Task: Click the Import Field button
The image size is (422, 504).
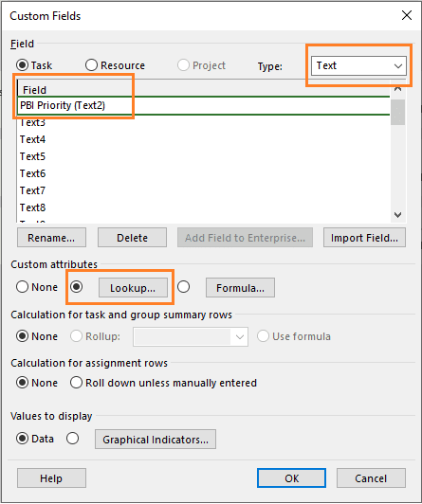Action: [364, 238]
